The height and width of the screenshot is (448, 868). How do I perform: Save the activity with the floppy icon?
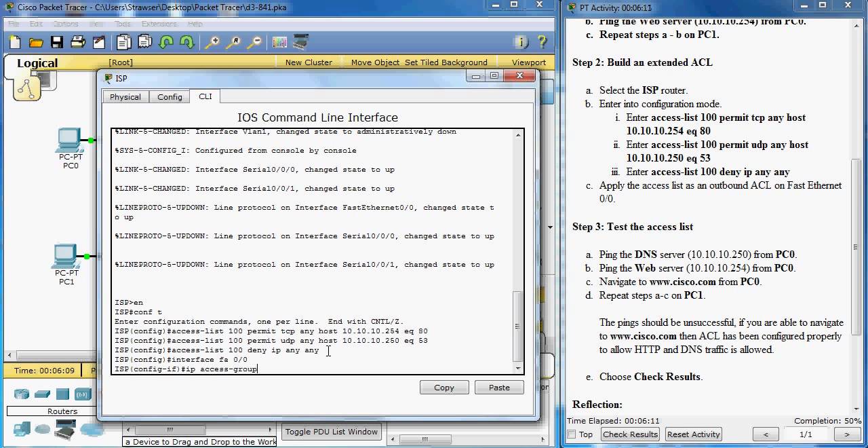point(57,42)
